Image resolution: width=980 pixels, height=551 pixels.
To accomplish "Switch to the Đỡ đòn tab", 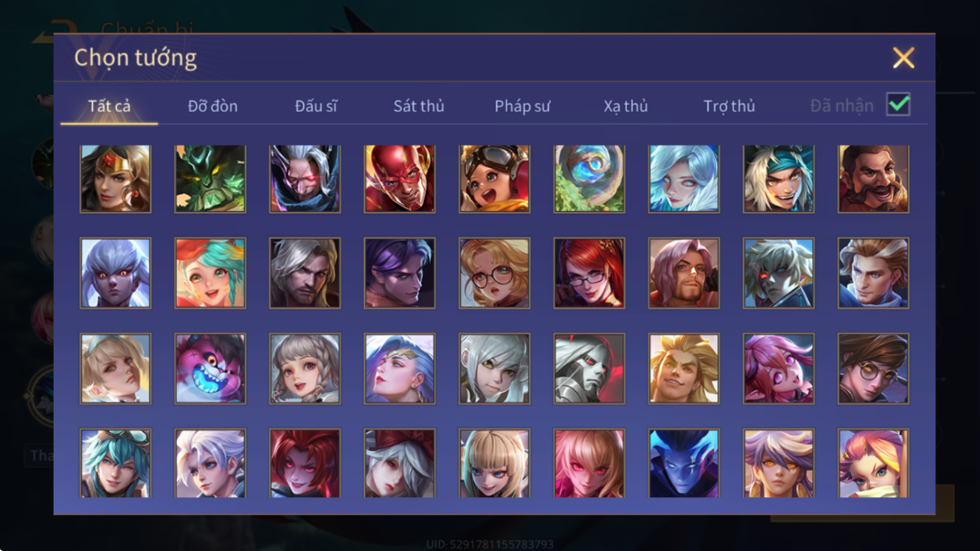I will tap(212, 106).
